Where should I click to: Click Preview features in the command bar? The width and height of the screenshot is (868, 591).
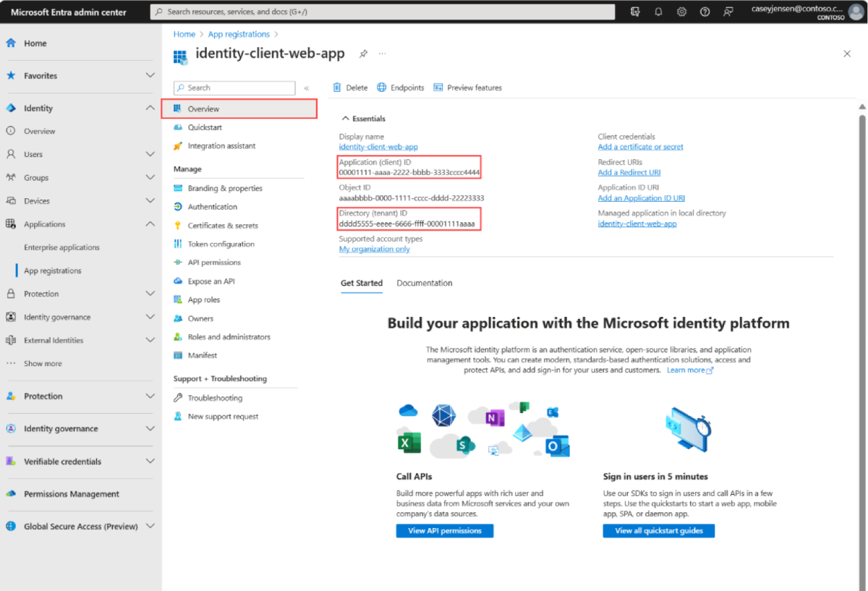point(467,88)
